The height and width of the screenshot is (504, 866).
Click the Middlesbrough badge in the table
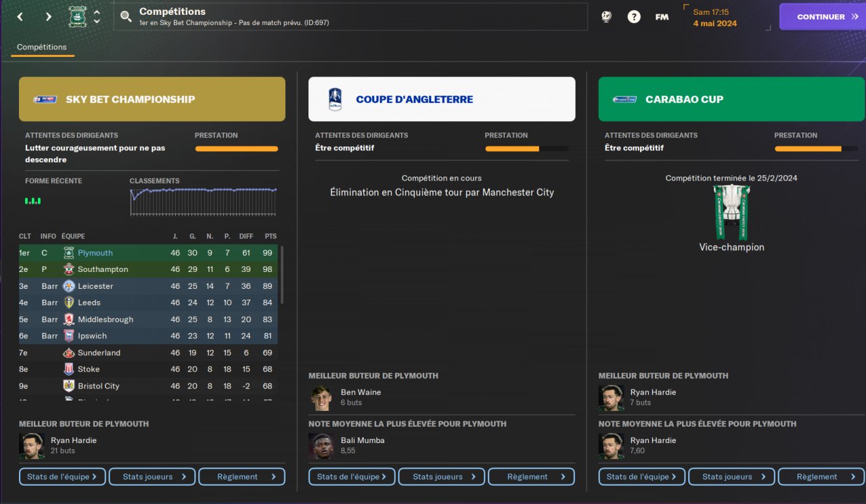(68, 319)
